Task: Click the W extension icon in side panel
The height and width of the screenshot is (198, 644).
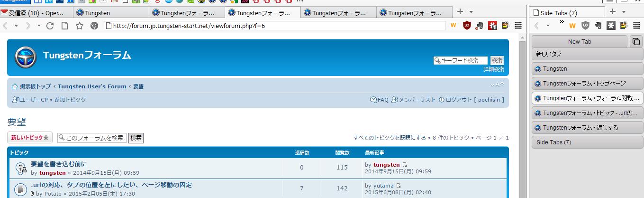Action: 572,26
